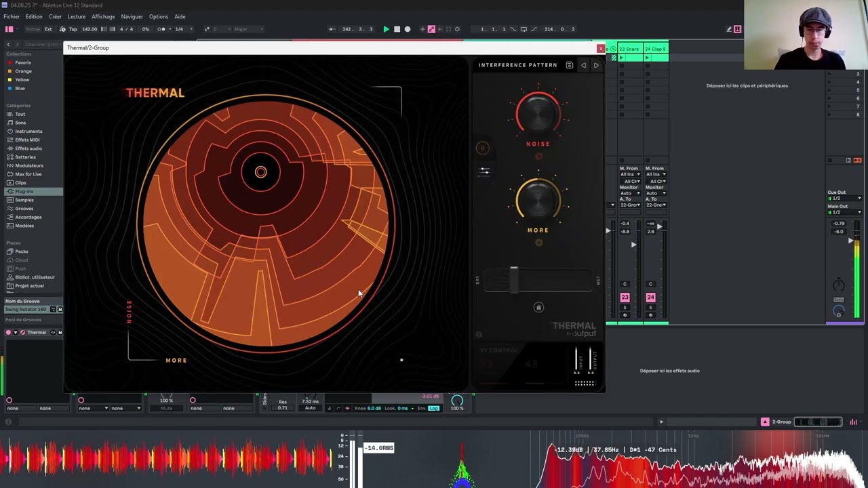Toggle the Follow button
This screenshot has height=488, width=868.
tap(33, 29)
